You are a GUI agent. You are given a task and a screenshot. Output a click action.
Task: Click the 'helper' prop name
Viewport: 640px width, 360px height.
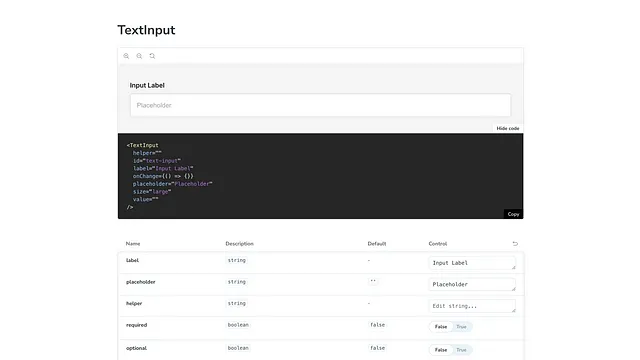coord(134,304)
